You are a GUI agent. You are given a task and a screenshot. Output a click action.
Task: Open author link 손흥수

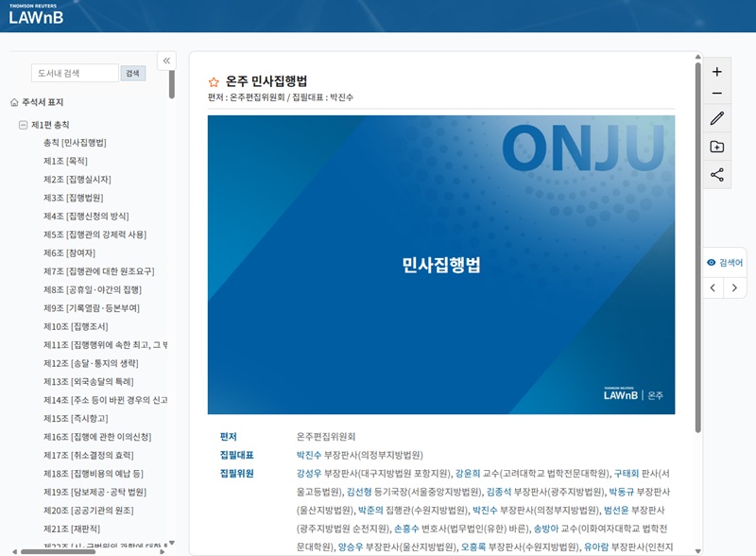[x=406, y=529]
